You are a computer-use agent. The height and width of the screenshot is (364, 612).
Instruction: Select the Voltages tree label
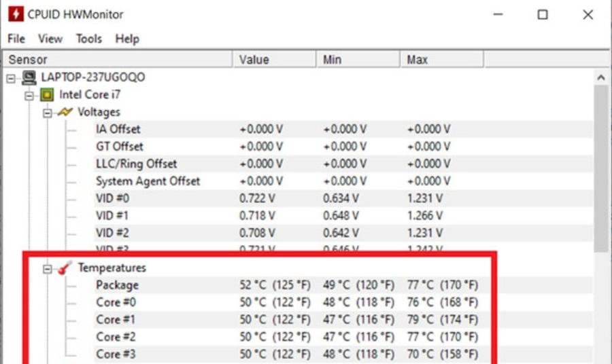(99, 112)
